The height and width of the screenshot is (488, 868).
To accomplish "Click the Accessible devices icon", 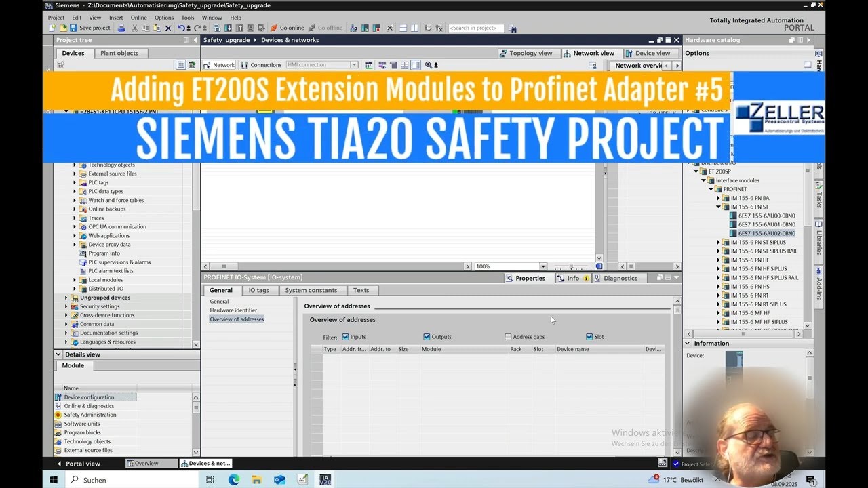I will [x=353, y=28].
